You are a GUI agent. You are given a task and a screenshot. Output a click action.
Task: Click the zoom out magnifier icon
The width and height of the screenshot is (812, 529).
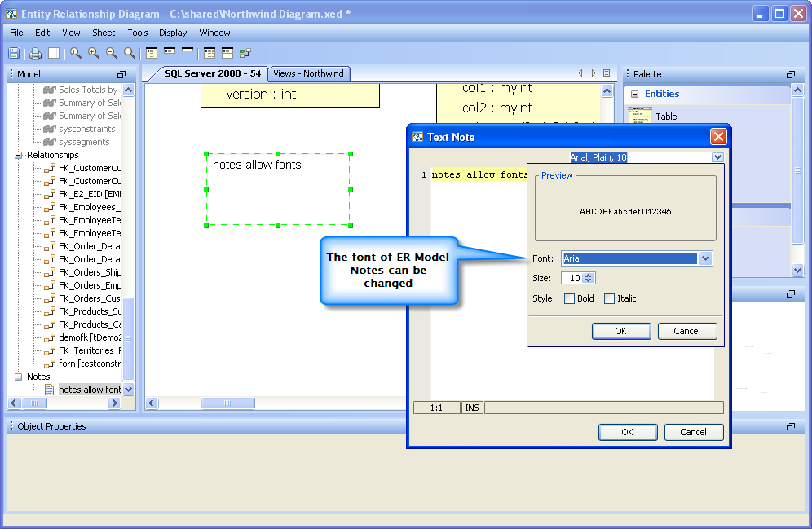pos(112,53)
